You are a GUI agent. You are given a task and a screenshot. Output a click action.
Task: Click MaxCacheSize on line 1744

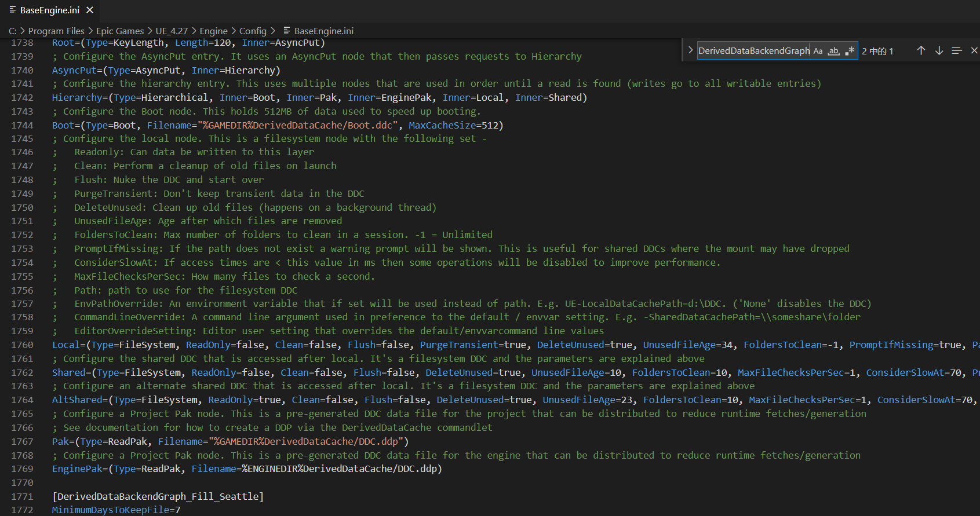click(x=442, y=126)
